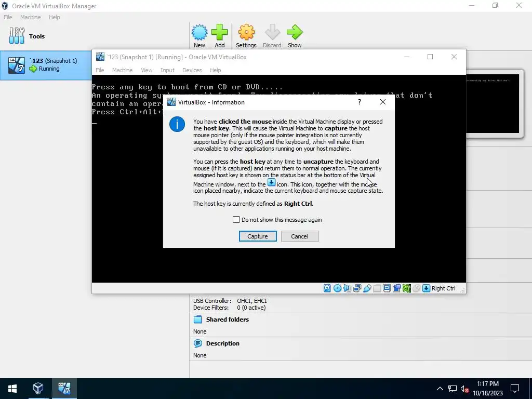Open Windows Start menu
The width and height of the screenshot is (532, 399).
12,389
